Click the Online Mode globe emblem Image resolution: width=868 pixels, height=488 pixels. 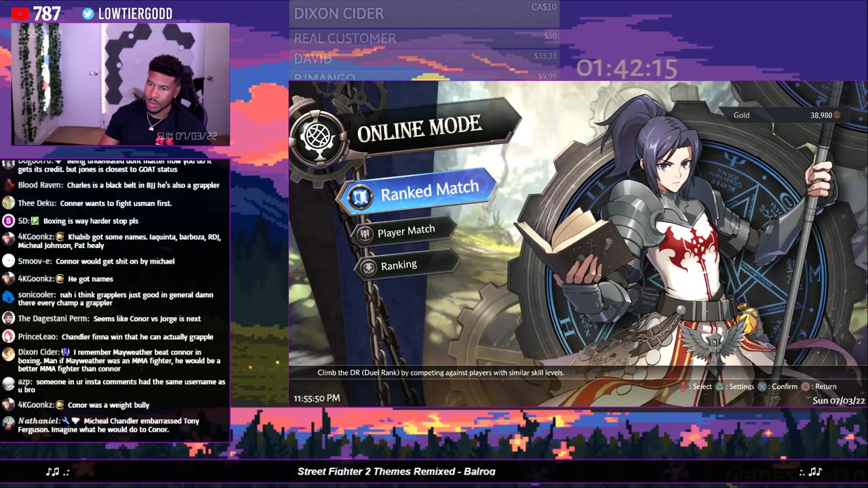click(x=319, y=137)
